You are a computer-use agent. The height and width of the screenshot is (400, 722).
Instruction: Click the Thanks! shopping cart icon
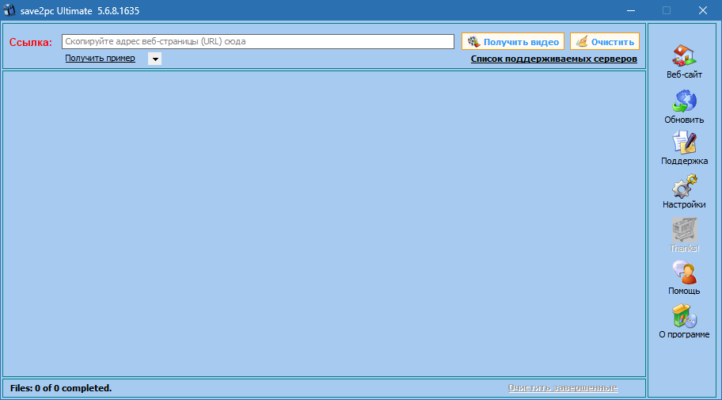684,230
